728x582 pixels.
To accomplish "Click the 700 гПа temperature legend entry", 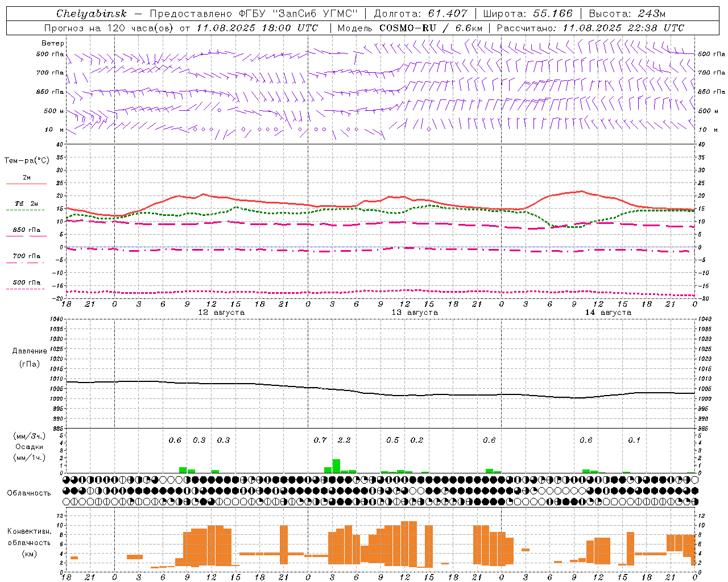I will point(27,256).
